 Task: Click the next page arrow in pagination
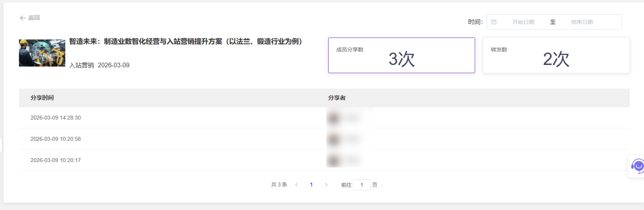327,185
